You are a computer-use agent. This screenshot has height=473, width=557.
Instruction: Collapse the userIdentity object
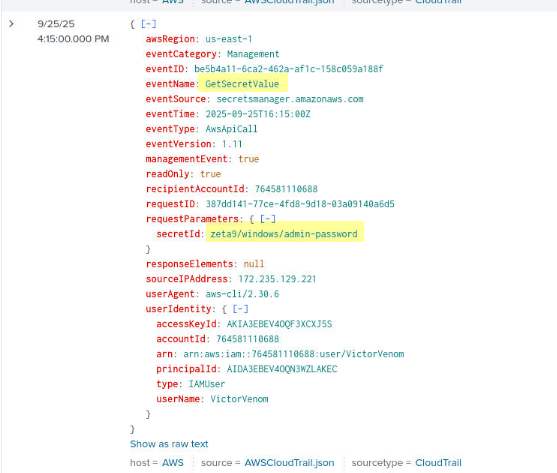(240, 309)
